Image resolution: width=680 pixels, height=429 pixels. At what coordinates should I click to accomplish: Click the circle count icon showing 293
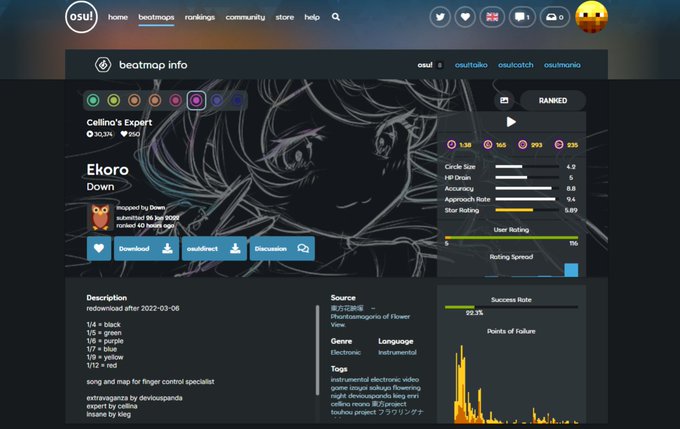(x=523, y=144)
